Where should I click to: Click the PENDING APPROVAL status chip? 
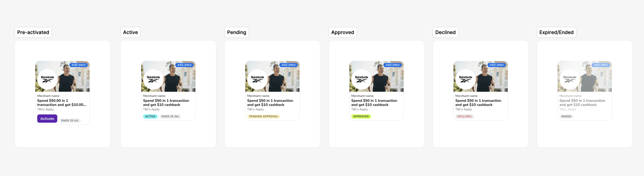coord(263,116)
